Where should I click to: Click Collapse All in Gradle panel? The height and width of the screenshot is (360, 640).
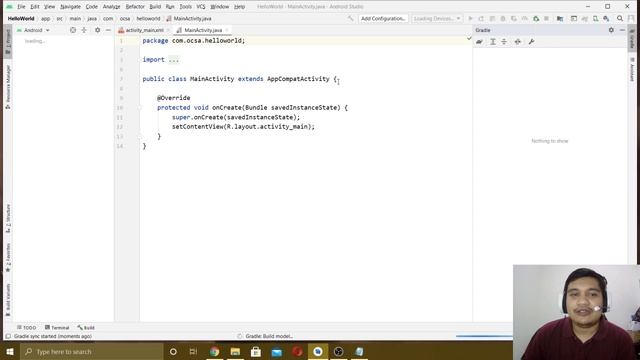(x=504, y=42)
